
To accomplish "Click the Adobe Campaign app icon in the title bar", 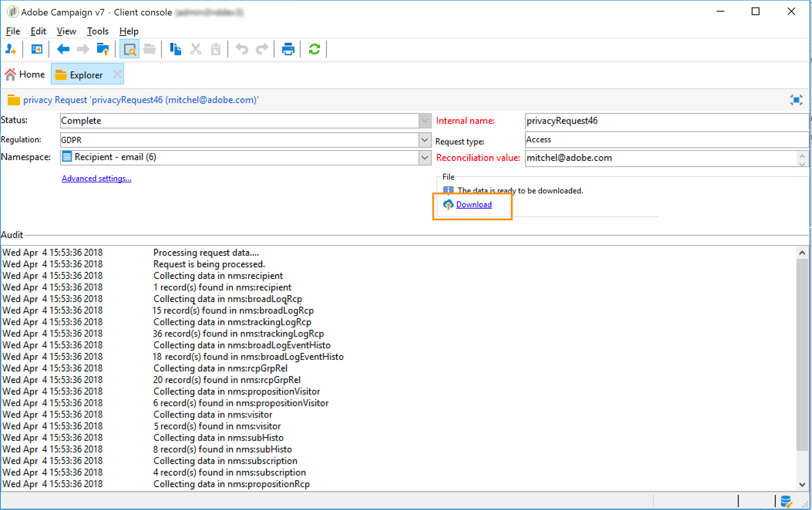I will [12, 12].
